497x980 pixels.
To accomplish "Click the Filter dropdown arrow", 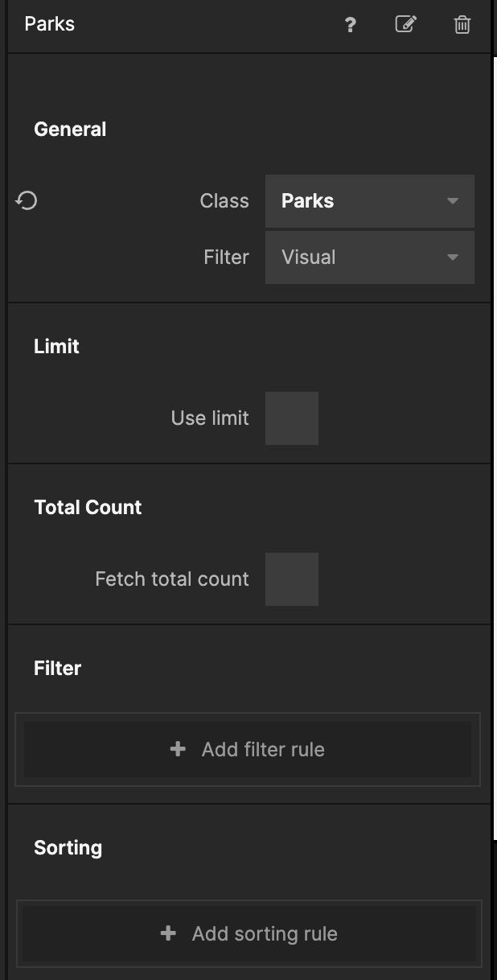I will 453,257.
